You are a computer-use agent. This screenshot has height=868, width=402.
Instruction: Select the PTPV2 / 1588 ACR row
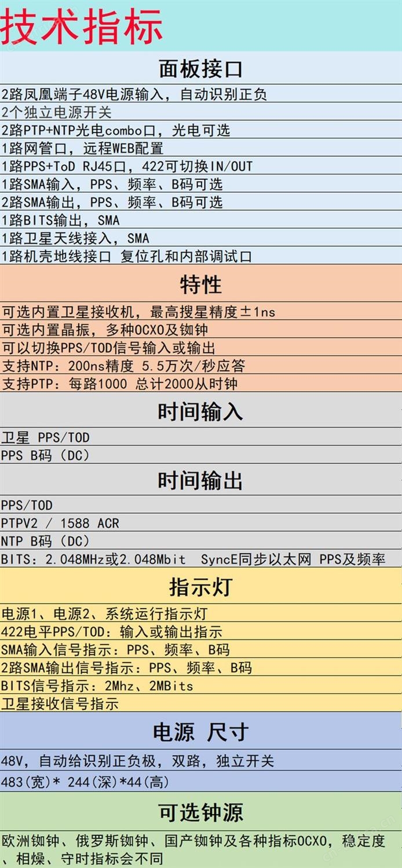point(60,523)
